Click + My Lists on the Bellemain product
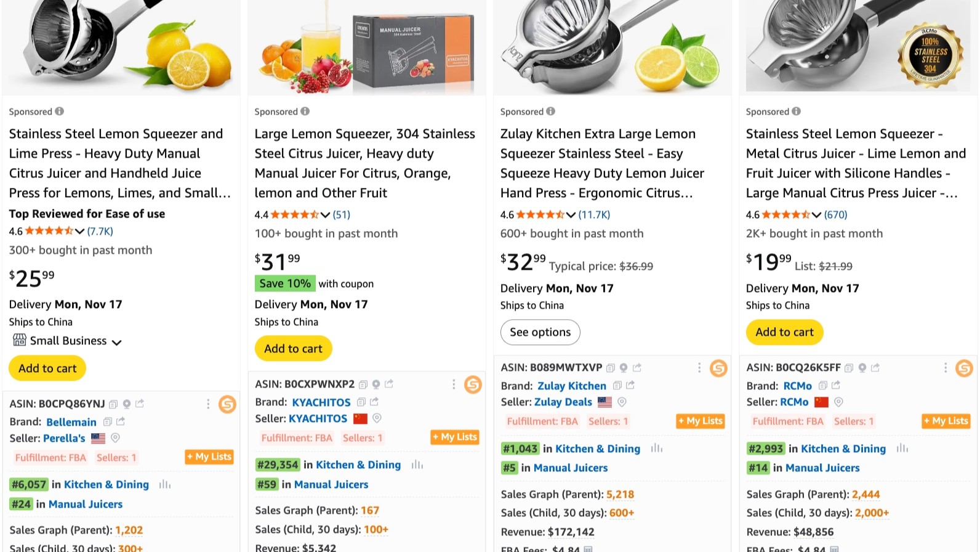The width and height of the screenshot is (980, 552). click(209, 457)
